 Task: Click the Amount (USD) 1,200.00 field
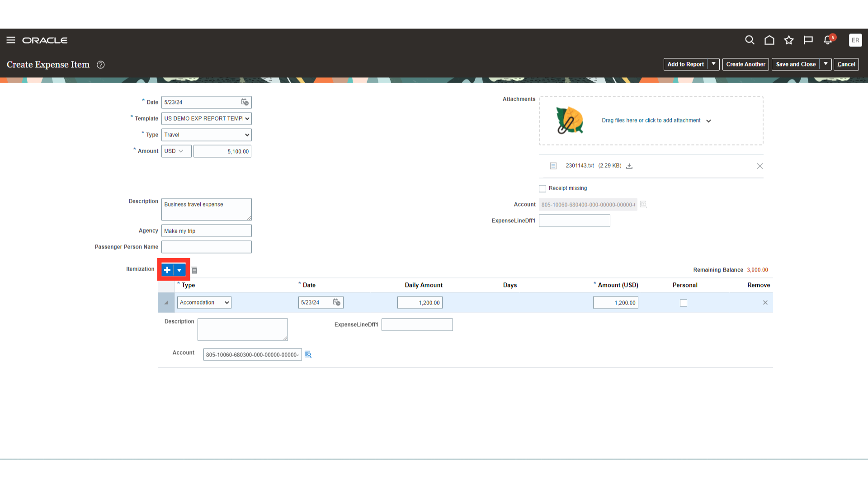pos(616,303)
